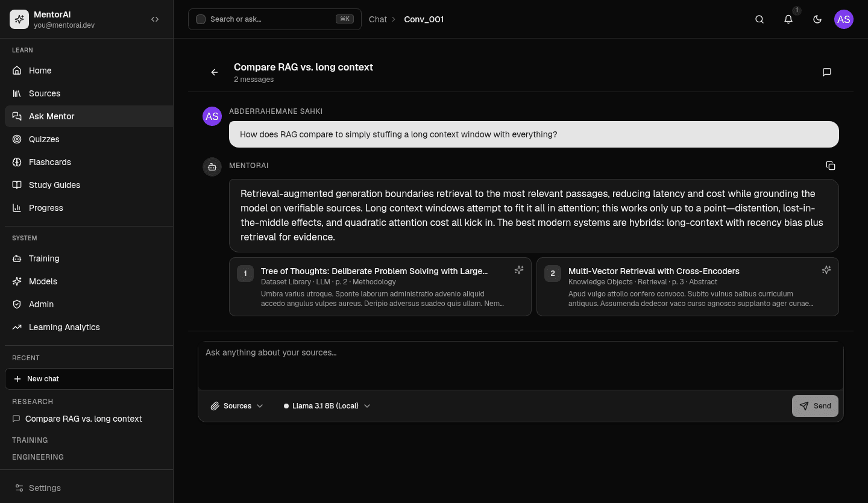Open the Llama 3.1 8B model dropdown
Screen dimensions: 868x503
(327, 406)
